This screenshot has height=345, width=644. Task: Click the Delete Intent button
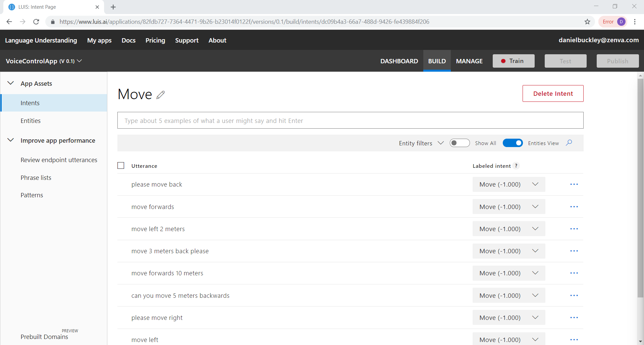coord(553,93)
